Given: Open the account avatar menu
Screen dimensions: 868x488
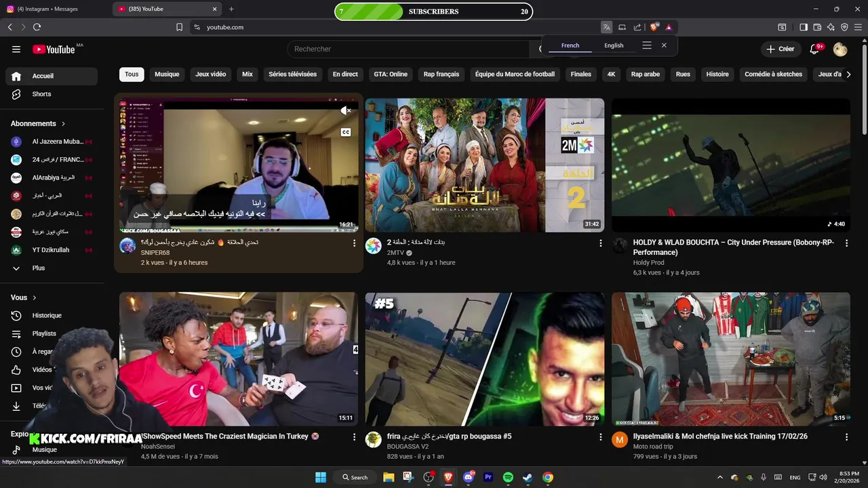Looking at the screenshot, I should [x=840, y=49].
